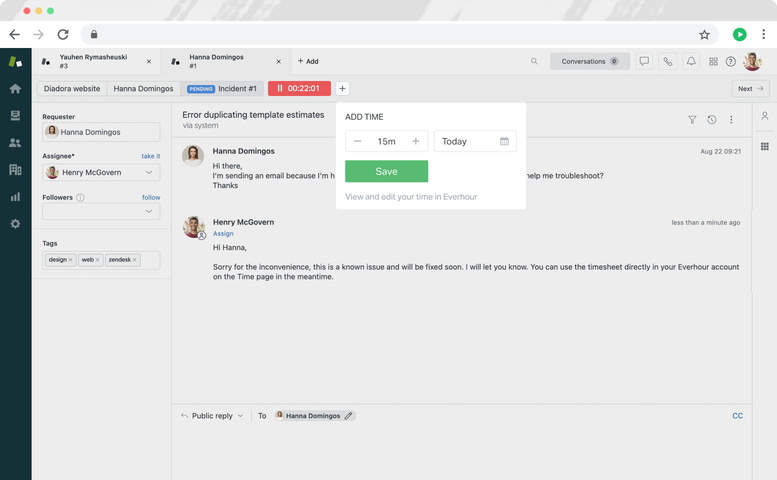The width and height of the screenshot is (777, 480).
Task: Click the search magnifier icon
Action: [534, 61]
